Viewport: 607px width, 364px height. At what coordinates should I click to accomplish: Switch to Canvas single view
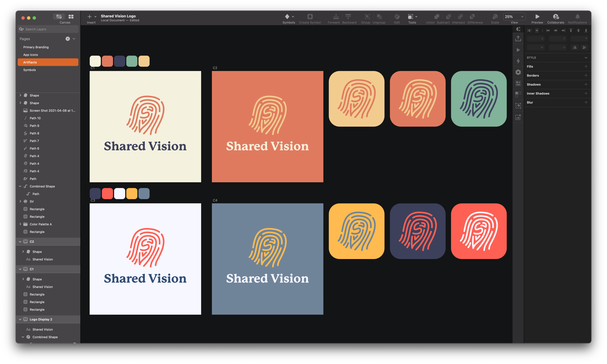[59, 16]
